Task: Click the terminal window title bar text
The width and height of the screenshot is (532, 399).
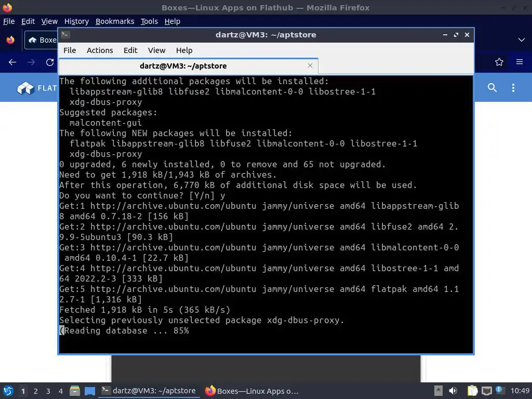Action: (x=265, y=35)
